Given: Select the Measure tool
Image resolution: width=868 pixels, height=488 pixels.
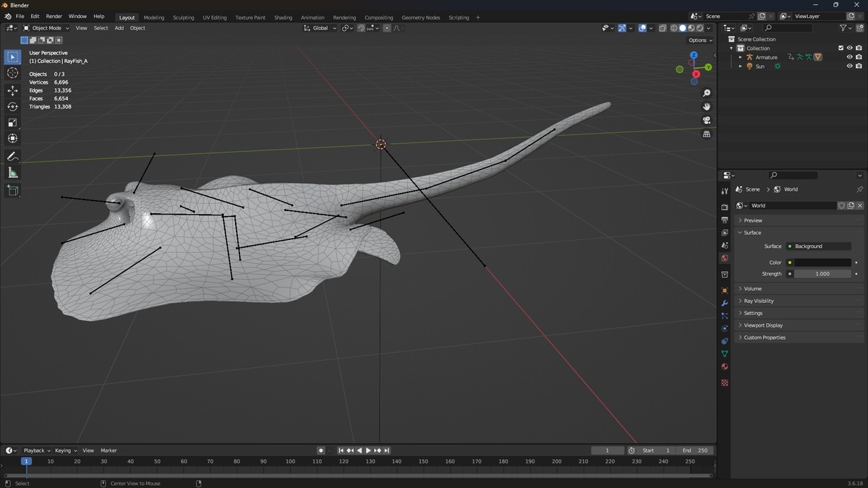Looking at the screenshot, I should point(12,173).
